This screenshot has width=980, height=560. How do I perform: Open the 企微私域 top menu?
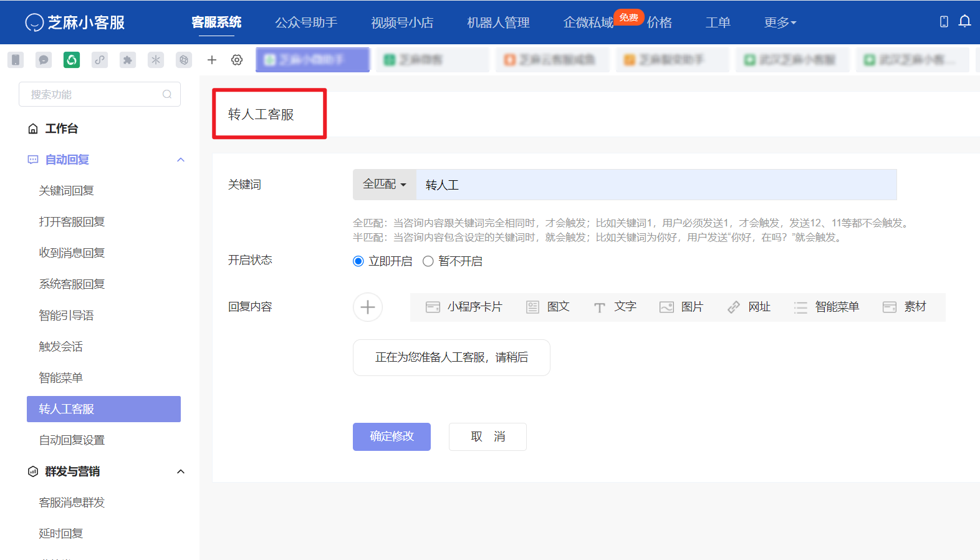[x=588, y=22]
